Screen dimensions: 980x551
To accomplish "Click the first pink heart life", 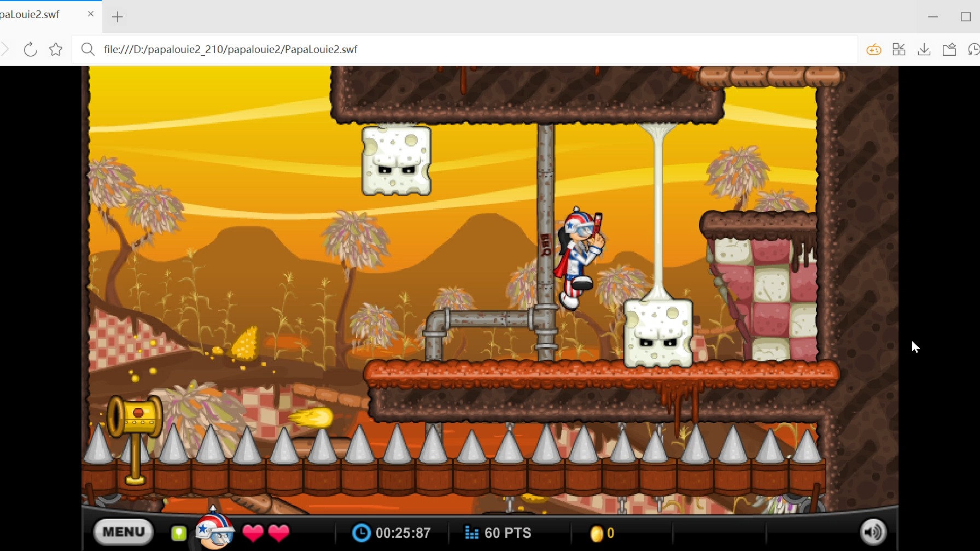I will click(253, 532).
